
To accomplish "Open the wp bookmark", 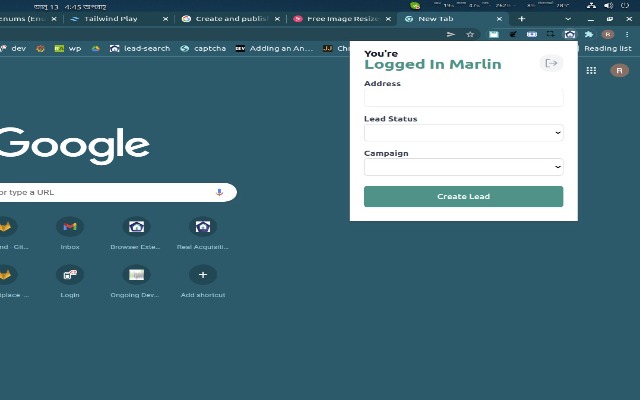I will (x=68, y=48).
